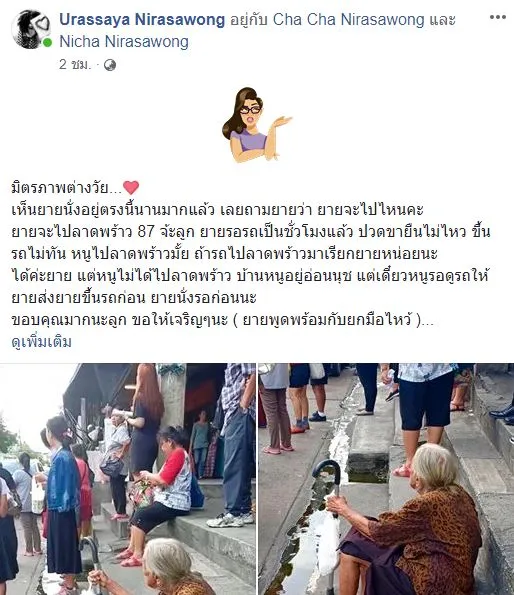
Task: Open Nicha Nirasawong tagged profile
Action: tap(124, 42)
